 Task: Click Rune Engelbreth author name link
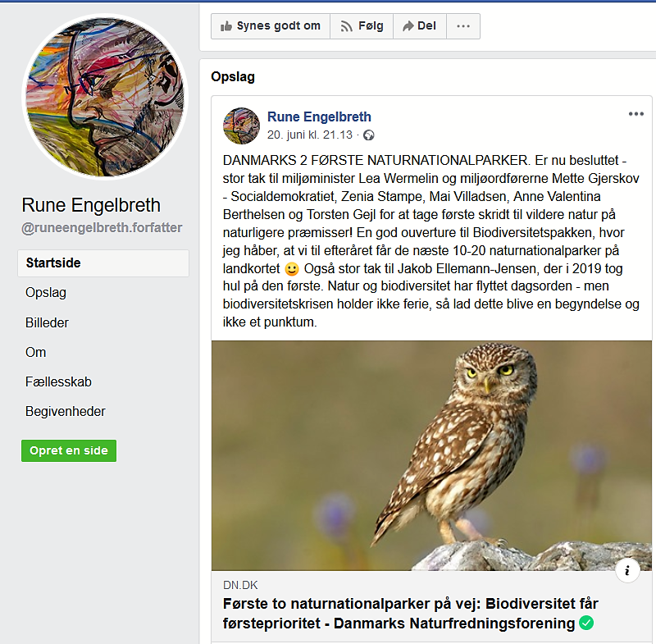(x=319, y=116)
